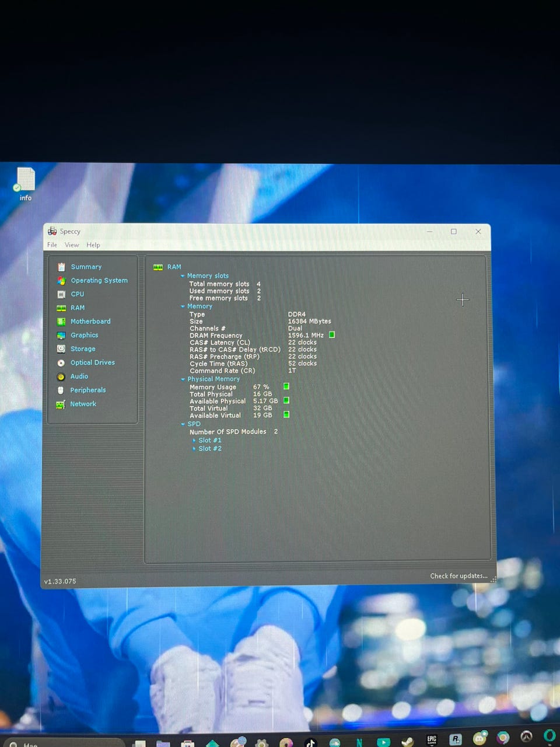The height and width of the screenshot is (747, 560).
Task: Select the Network card icon
Action: point(61,404)
